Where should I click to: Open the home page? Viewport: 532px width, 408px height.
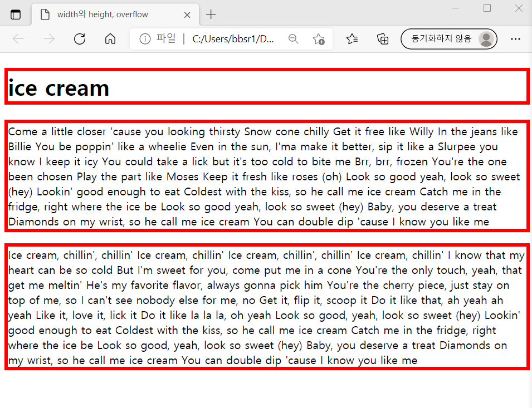110,39
